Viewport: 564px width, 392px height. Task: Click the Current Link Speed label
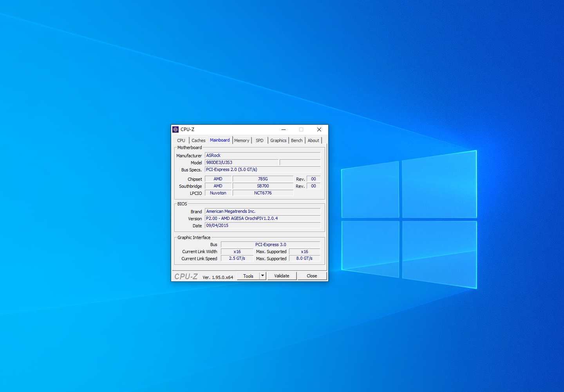click(199, 259)
